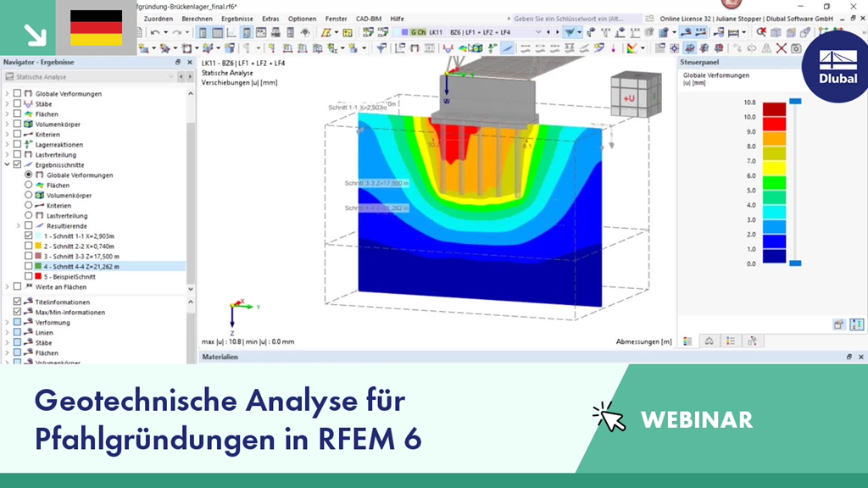The width and height of the screenshot is (868, 488).
Task: Click the Navigator previous arrow beside Statische Analyse
Action: (x=181, y=77)
